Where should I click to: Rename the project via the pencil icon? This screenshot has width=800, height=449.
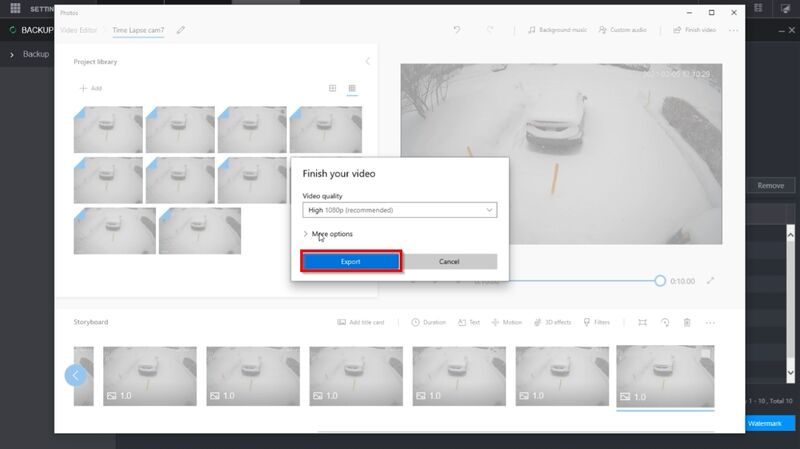point(181,30)
